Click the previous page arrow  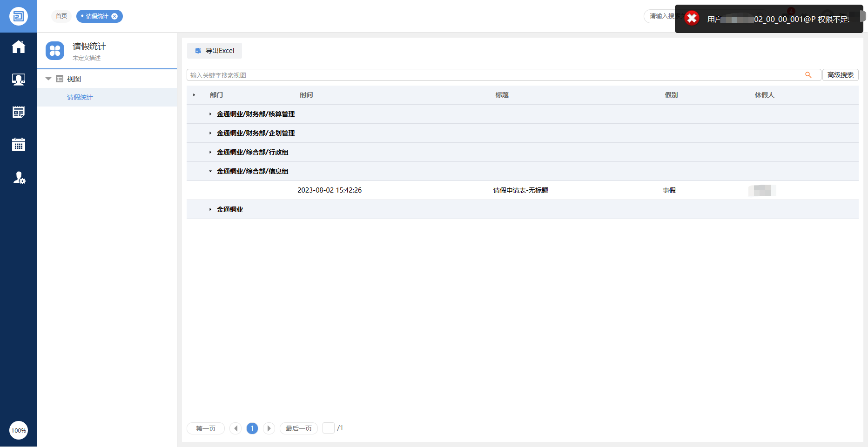tap(236, 428)
